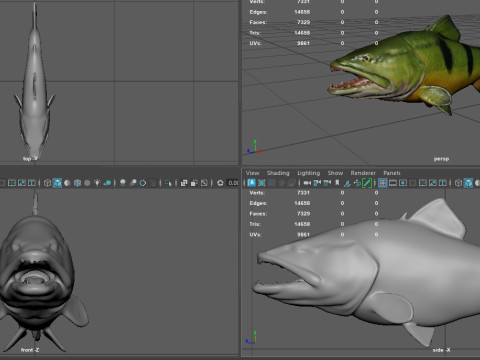This screenshot has width=480, height=360.
Task: Open the Shading menu in side panel
Action: [x=278, y=173]
